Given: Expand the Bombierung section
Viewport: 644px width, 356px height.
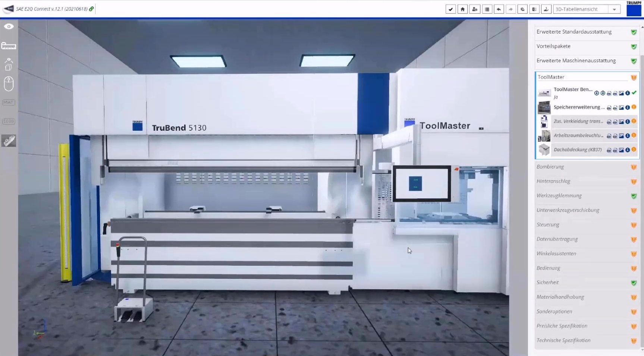Looking at the screenshot, I should pos(587,167).
